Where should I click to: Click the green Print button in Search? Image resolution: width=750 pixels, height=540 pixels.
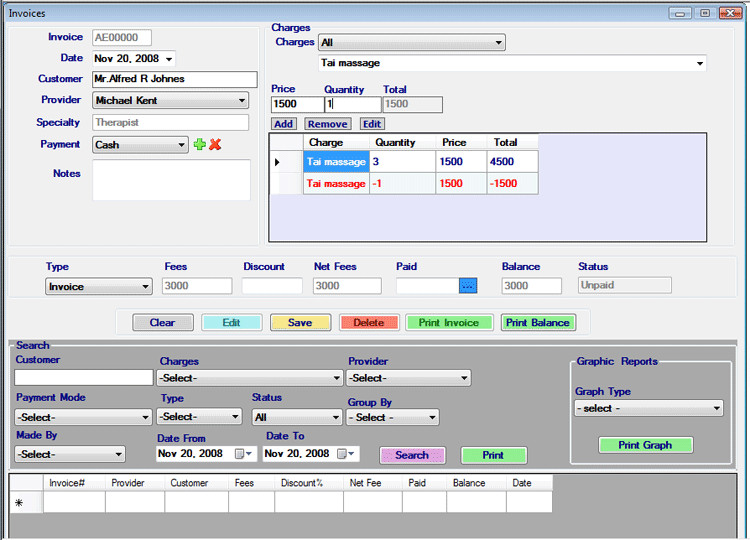[x=494, y=455]
